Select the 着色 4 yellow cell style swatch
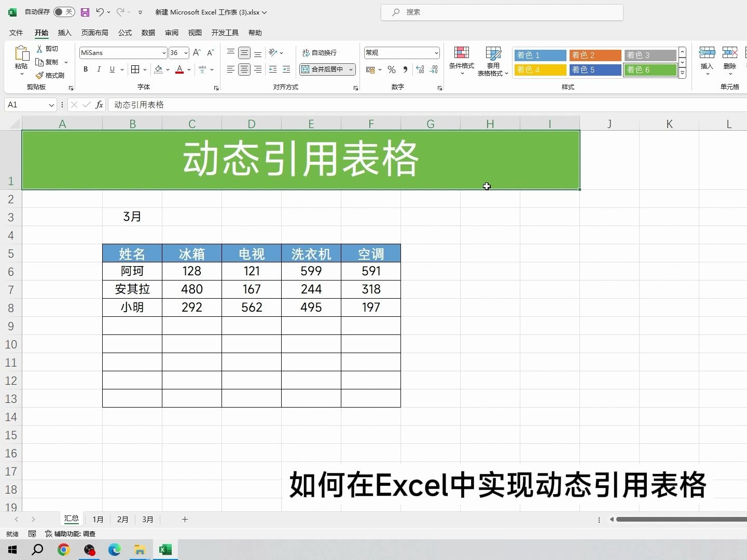 tap(539, 69)
